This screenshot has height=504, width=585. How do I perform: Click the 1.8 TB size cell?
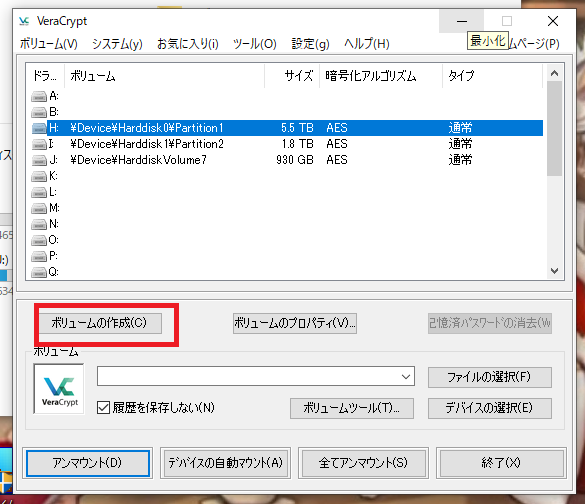click(297, 144)
